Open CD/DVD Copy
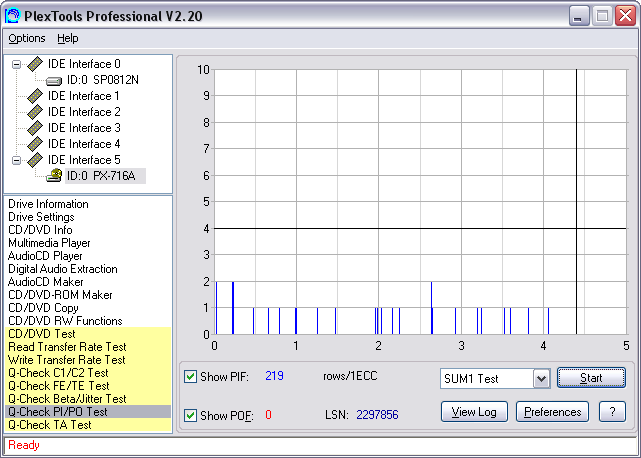Viewport: 641px width, 458px height. tap(43, 308)
